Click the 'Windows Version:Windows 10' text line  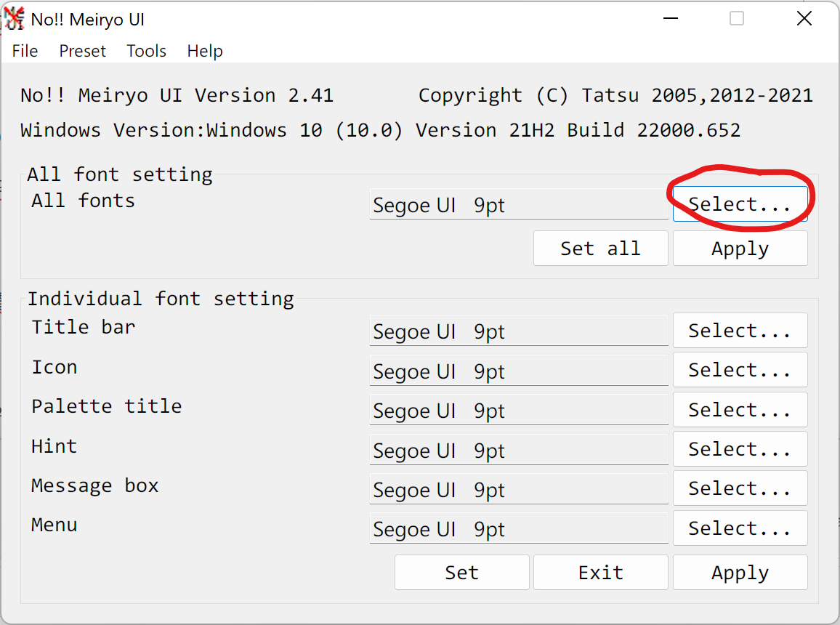(x=380, y=130)
